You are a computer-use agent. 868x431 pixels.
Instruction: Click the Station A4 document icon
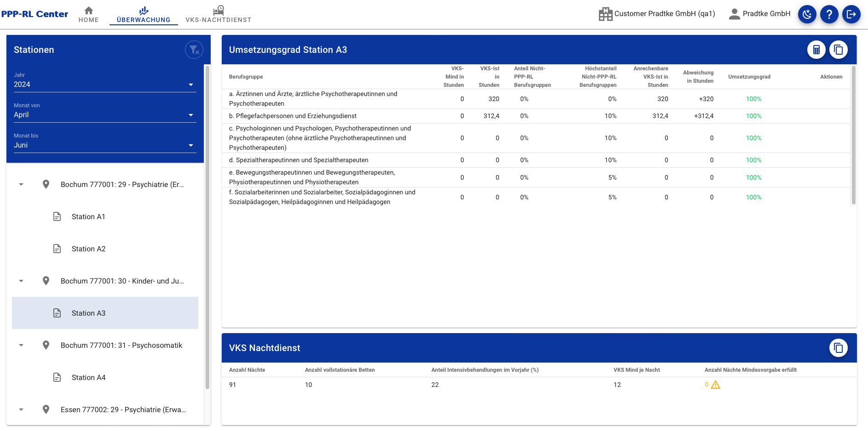point(57,377)
